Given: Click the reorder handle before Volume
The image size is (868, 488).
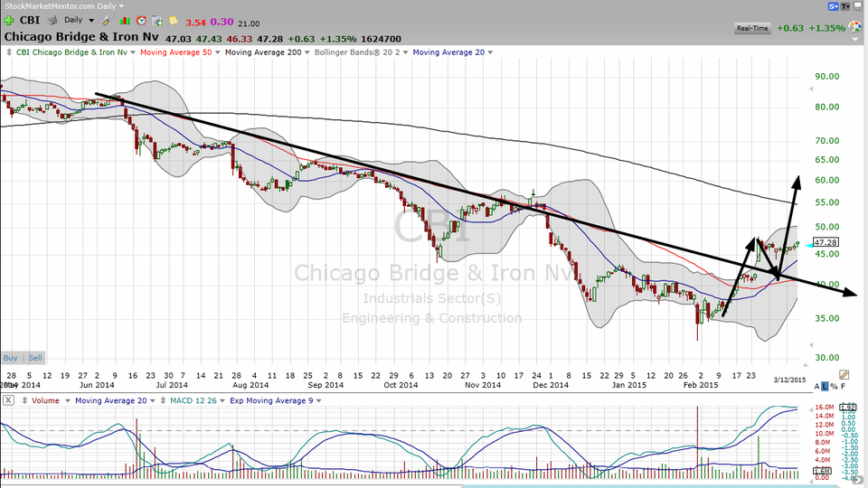Looking at the screenshot, I should click(24, 400).
